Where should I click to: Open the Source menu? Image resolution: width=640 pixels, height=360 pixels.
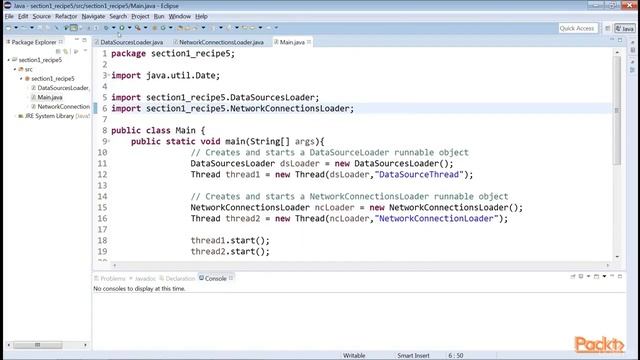(x=42, y=16)
